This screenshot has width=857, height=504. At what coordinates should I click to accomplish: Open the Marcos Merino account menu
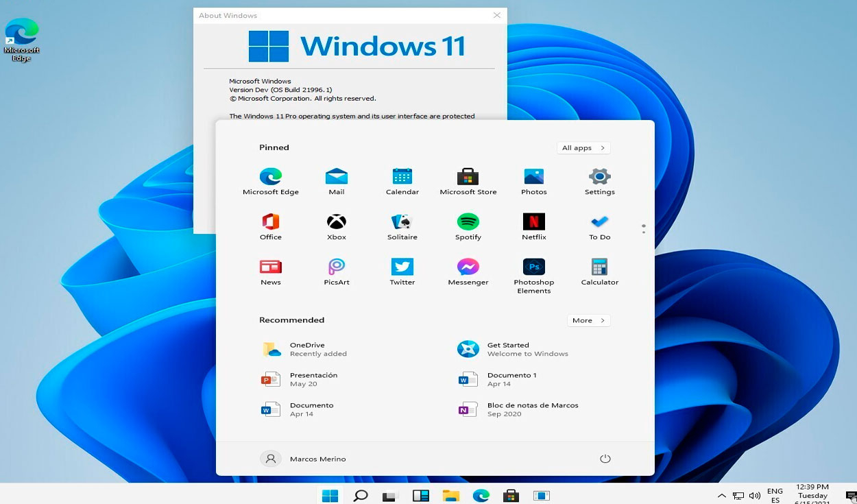(303, 459)
